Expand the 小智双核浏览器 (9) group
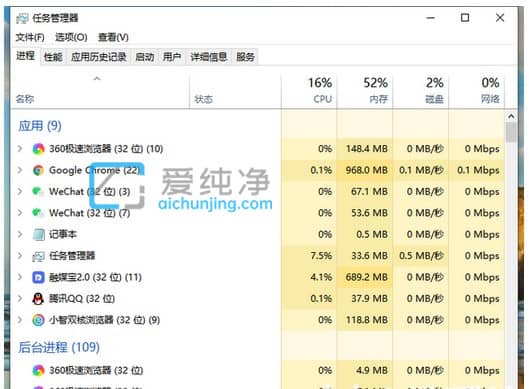 coord(20,320)
